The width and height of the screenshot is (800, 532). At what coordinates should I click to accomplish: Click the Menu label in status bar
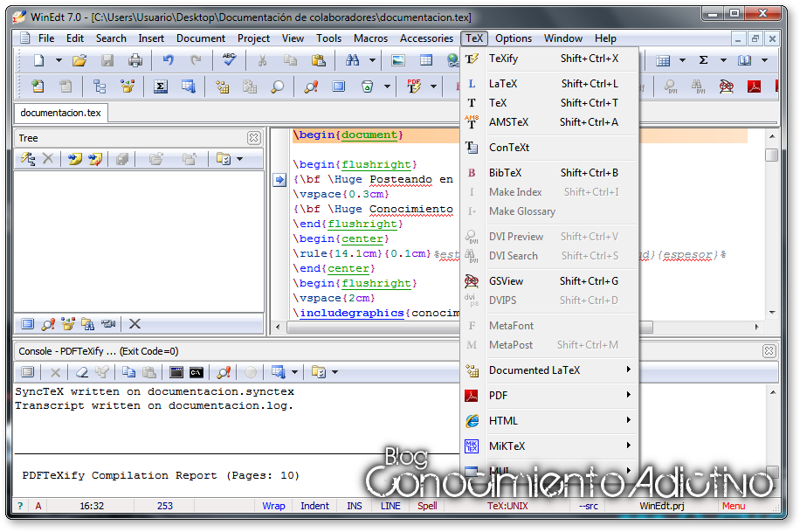click(734, 506)
